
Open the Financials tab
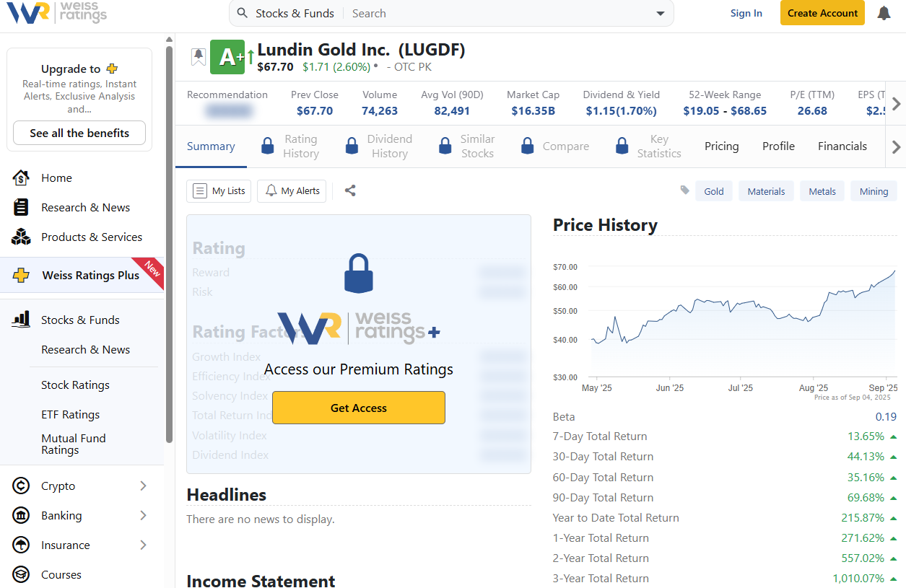click(842, 146)
